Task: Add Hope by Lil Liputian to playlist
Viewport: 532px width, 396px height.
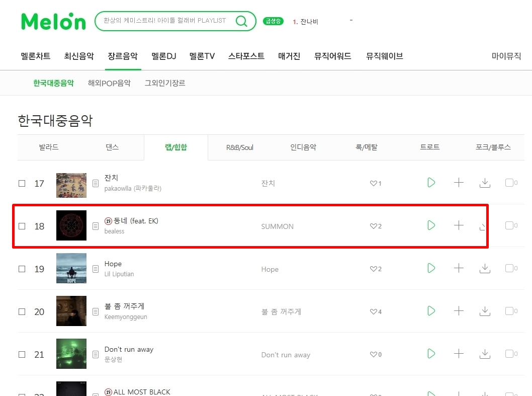Action: [x=459, y=268]
